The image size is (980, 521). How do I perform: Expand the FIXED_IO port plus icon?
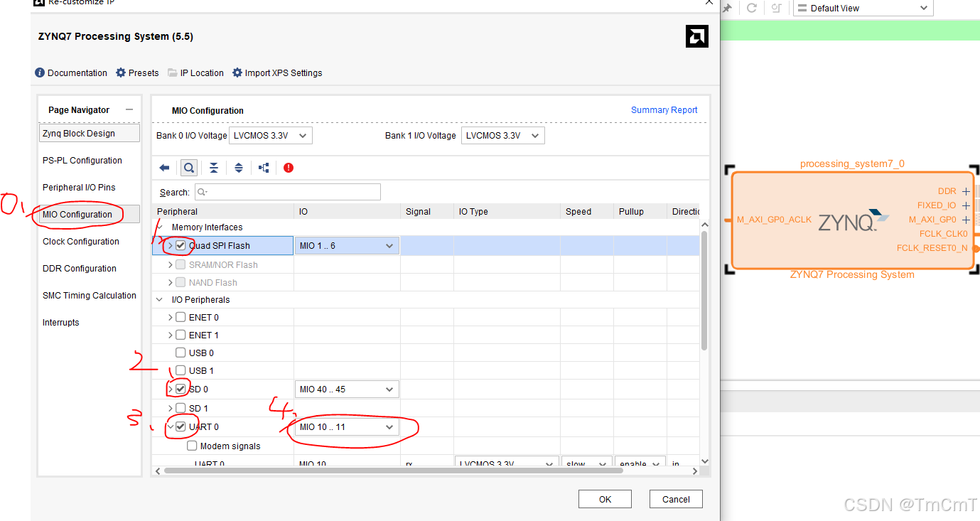966,205
